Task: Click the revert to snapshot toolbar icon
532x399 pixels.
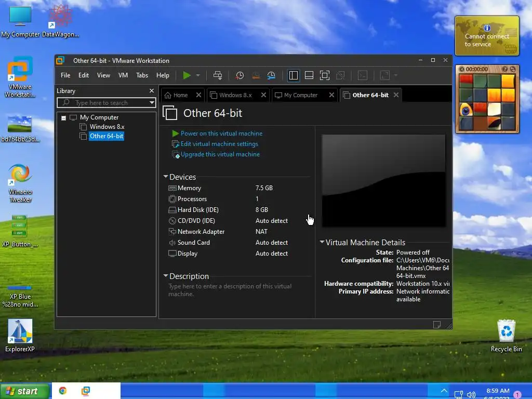Action: [x=256, y=75]
